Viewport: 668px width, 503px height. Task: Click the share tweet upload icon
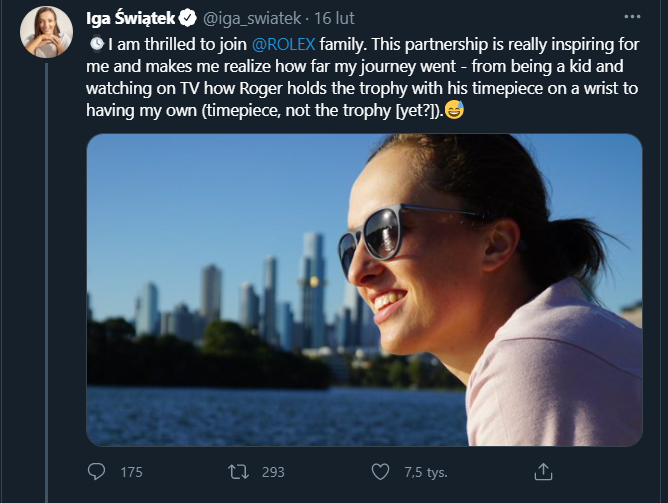click(x=543, y=471)
